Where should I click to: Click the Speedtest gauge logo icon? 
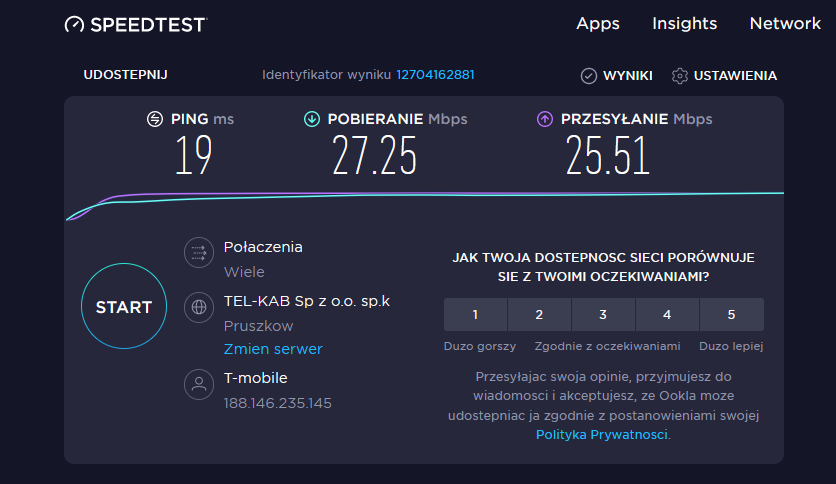tap(74, 25)
